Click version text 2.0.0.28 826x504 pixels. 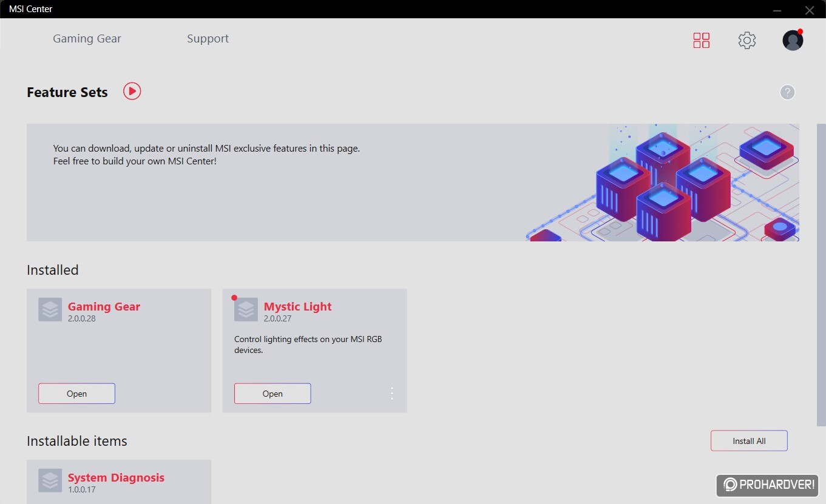(82, 318)
